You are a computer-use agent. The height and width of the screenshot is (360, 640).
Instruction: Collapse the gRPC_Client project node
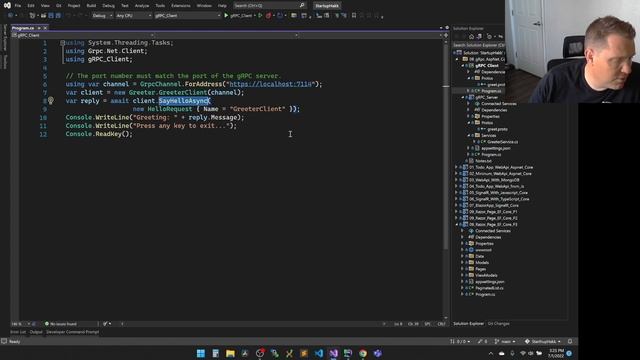click(463, 65)
